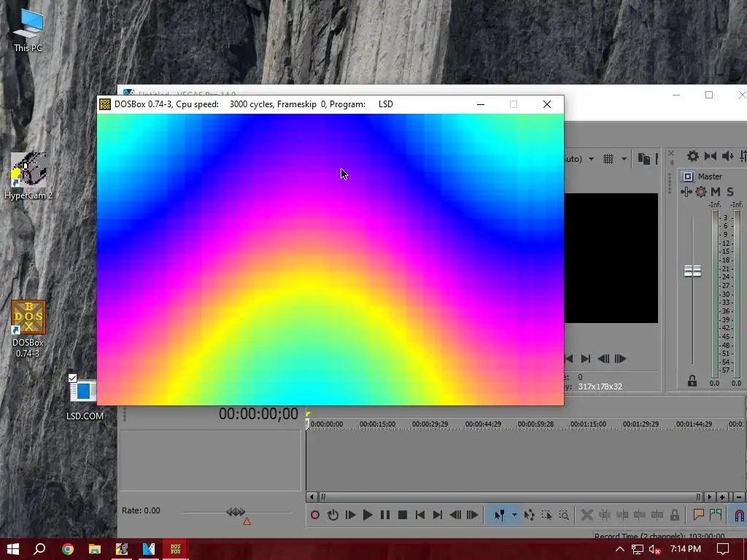Solo the Master bus with S button
The height and width of the screenshot is (560, 747).
pyautogui.click(x=729, y=192)
